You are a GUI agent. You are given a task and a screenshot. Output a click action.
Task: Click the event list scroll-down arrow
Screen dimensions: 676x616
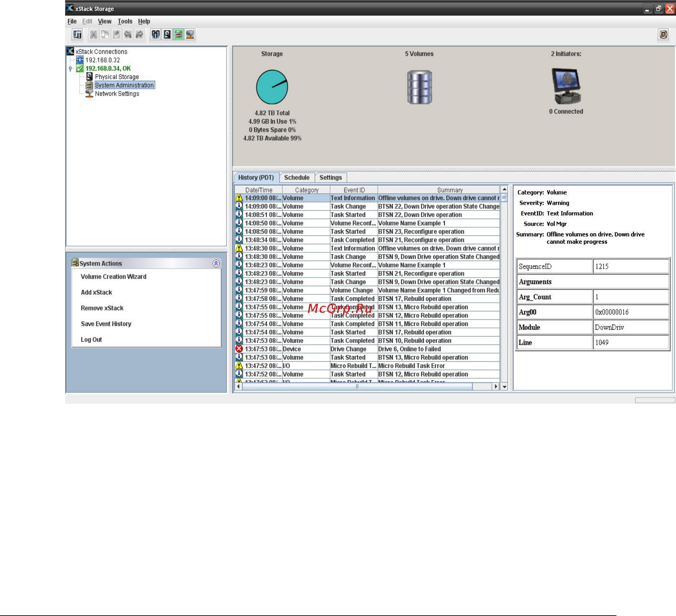(504, 386)
